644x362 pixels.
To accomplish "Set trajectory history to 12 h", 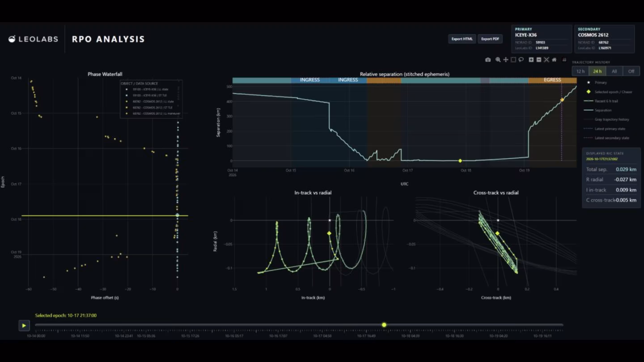I will (580, 71).
